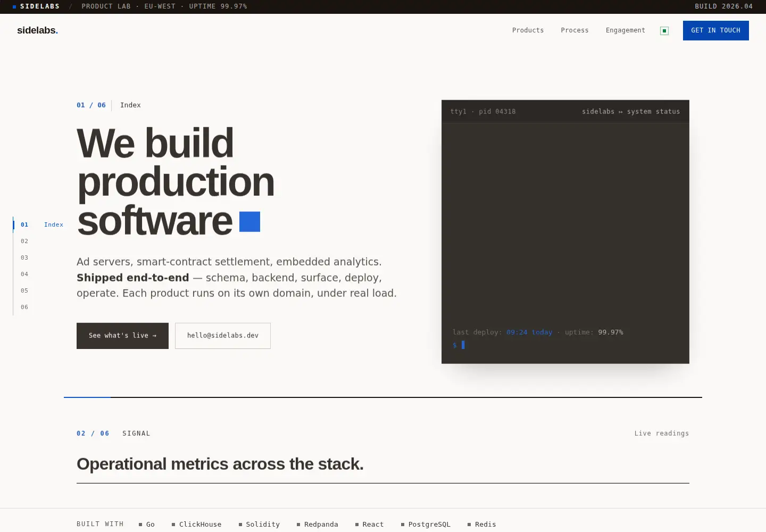Click the '09:24 today' last deploy value
766x532 pixels.
[529, 332]
